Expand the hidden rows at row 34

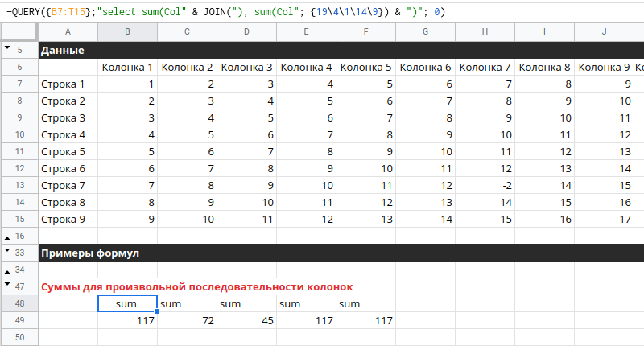[7, 272]
